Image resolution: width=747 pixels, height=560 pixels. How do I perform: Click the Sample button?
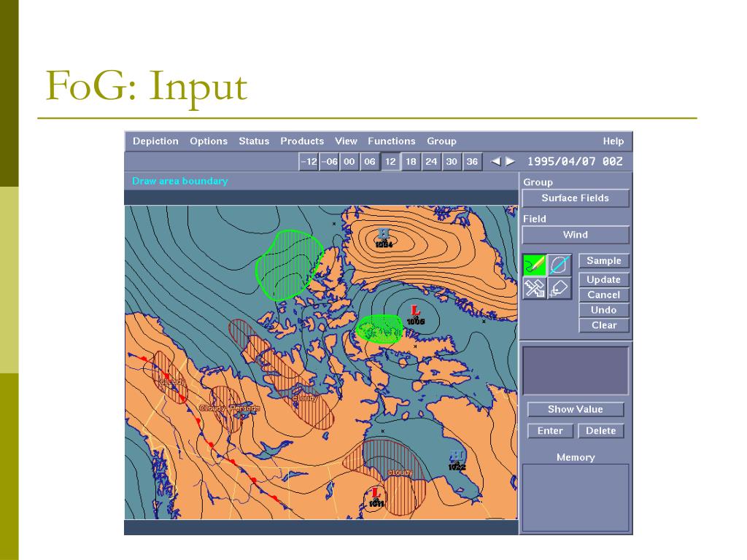(603, 260)
